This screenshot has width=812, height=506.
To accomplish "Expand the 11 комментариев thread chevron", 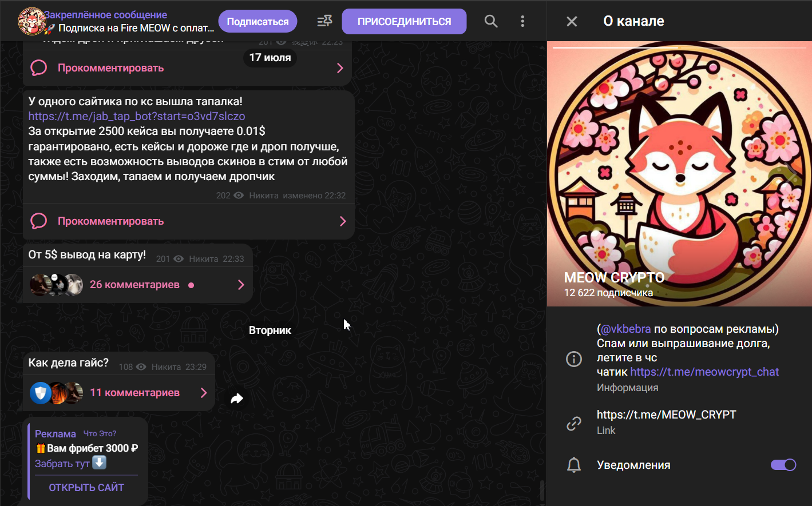I will [204, 393].
